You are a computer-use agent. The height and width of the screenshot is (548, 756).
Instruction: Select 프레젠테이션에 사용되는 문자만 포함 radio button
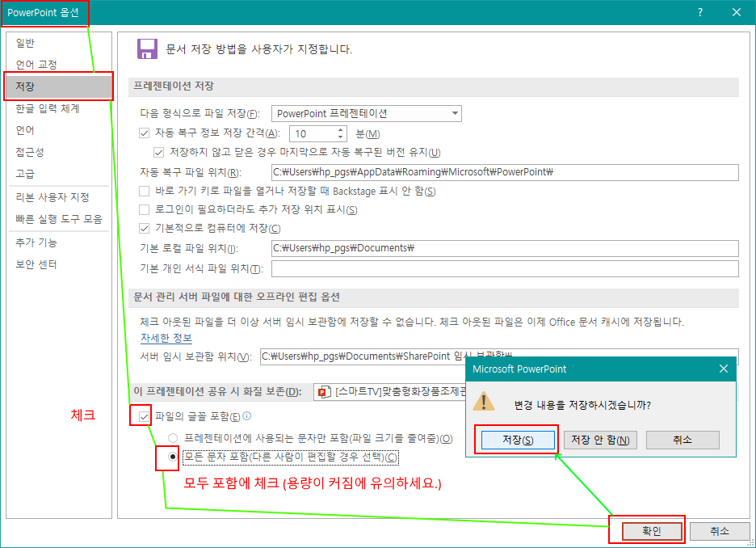[x=173, y=438]
